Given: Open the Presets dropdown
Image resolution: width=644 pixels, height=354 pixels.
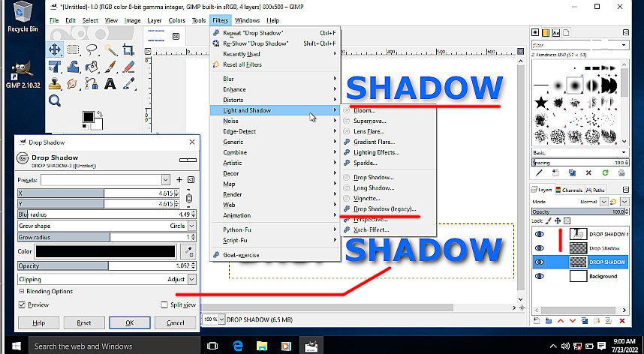Looking at the screenshot, I should pos(166,180).
